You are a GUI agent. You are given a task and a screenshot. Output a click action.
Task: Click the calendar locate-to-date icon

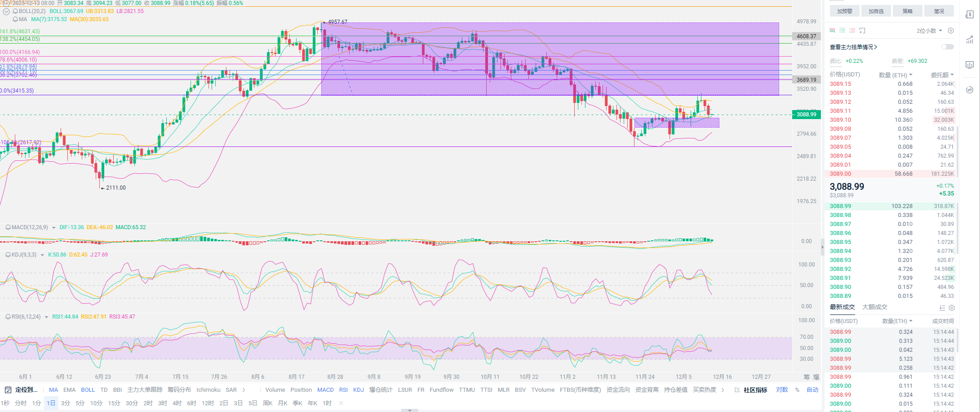point(8,390)
